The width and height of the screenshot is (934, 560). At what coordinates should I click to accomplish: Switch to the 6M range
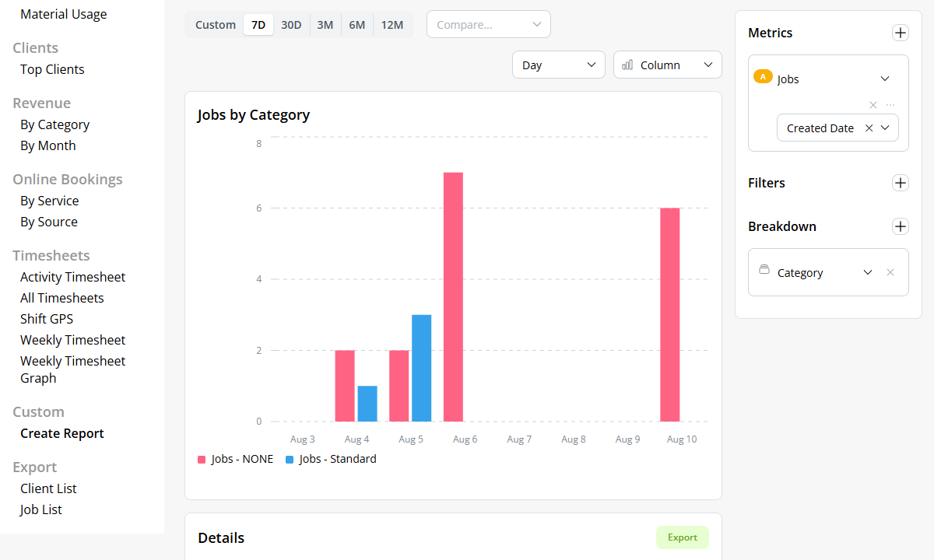click(357, 25)
